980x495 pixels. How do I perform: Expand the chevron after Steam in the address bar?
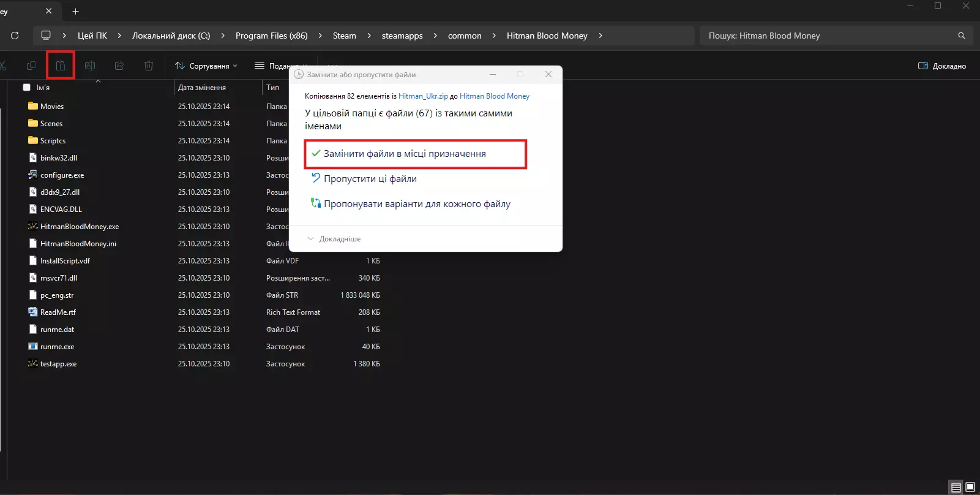(x=369, y=36)
